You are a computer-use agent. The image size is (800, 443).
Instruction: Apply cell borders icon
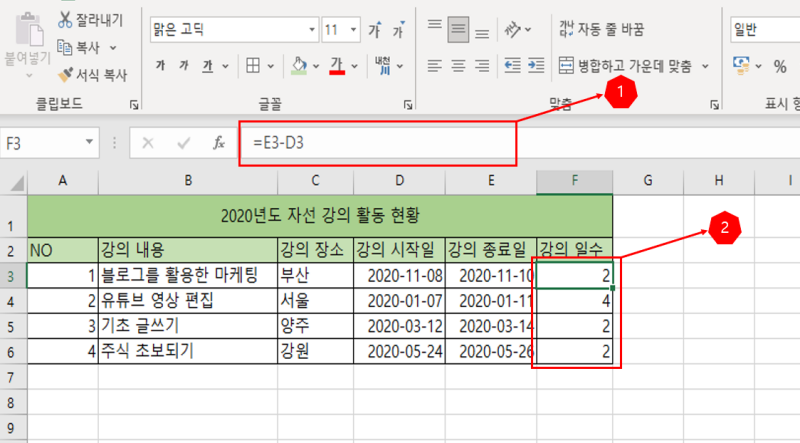tap(253, 65)
